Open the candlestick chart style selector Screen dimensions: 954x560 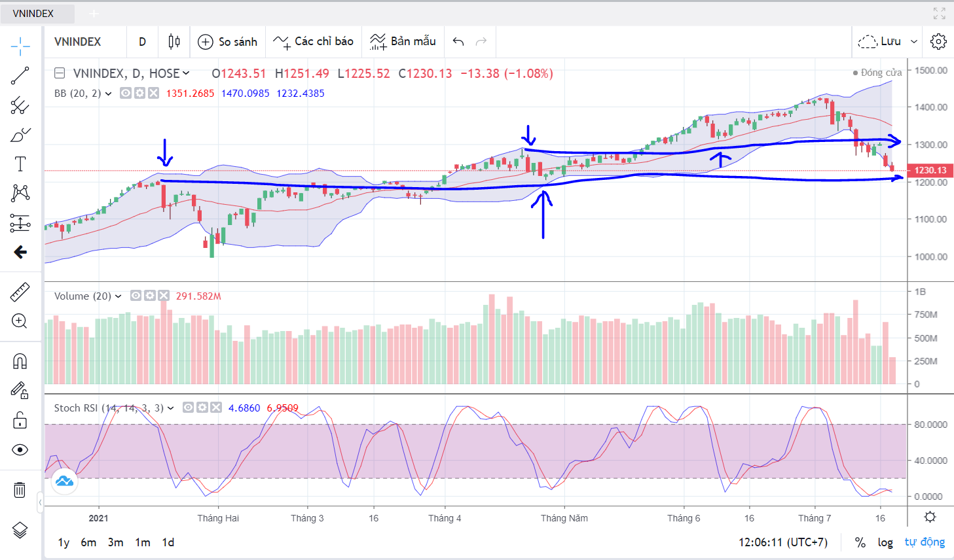pyautogui.click(x=174, y=42)
